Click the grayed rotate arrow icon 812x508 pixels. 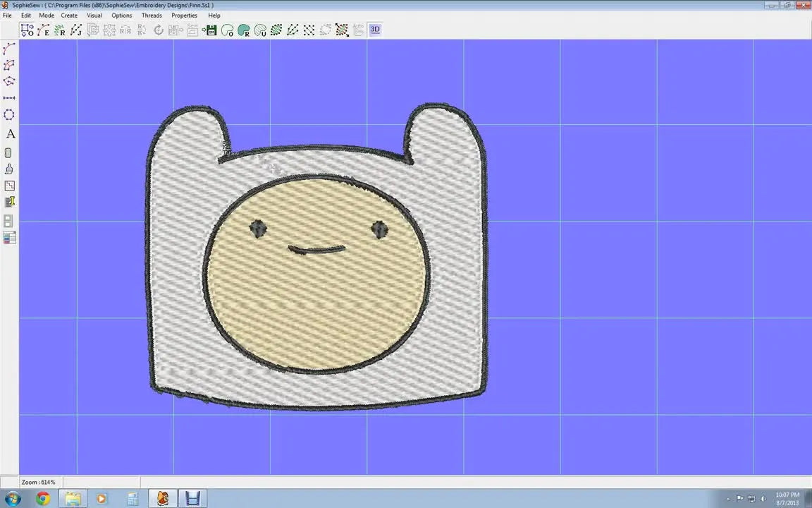(x=159, y=30)
